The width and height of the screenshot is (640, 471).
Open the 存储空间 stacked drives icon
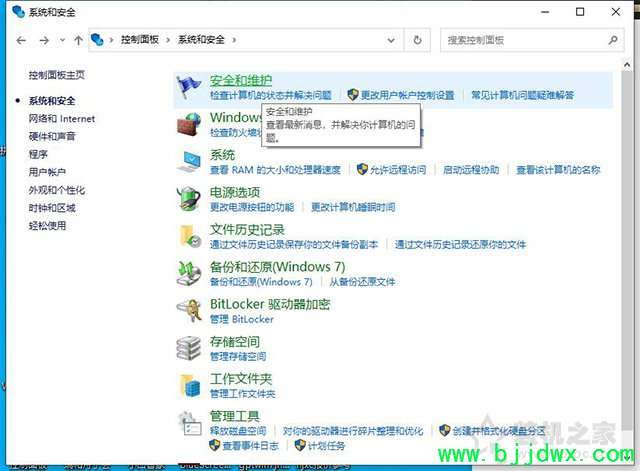[x=189, y=348]
